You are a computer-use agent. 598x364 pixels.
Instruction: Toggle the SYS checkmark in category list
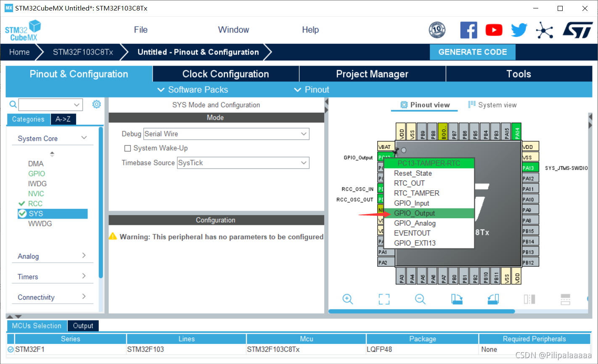(x=22, y=214)
